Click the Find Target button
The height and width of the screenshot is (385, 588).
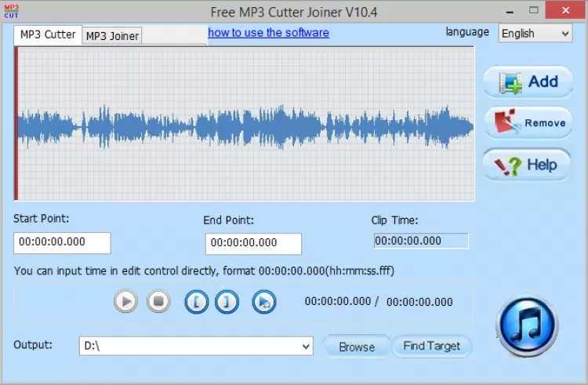(432, 346)
